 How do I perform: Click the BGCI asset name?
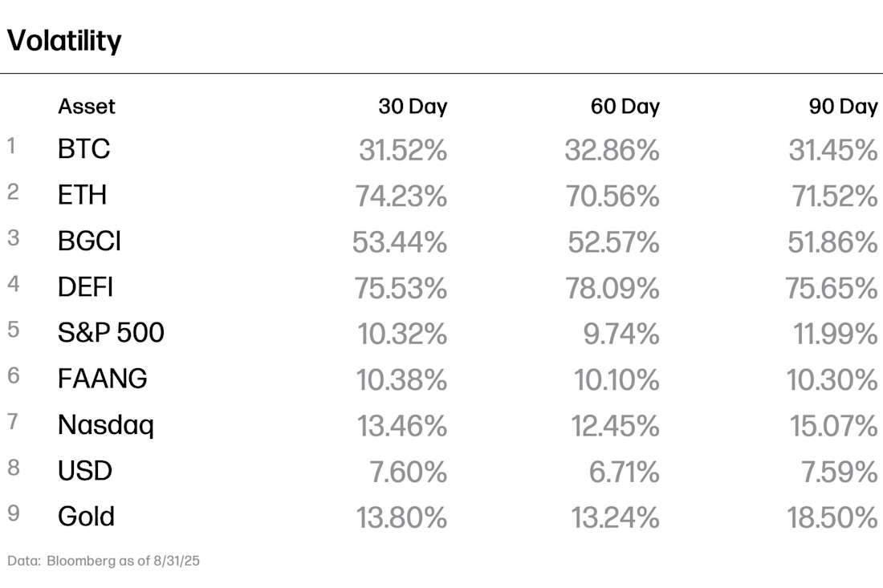pos(90,241)
